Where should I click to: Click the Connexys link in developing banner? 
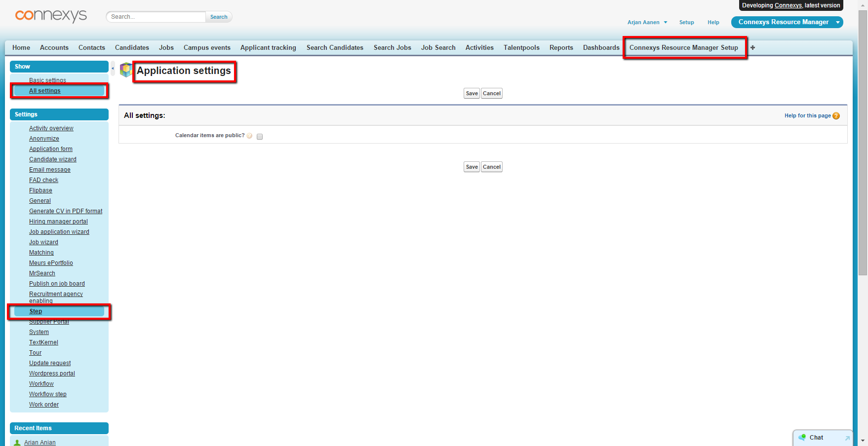point(788,5)
